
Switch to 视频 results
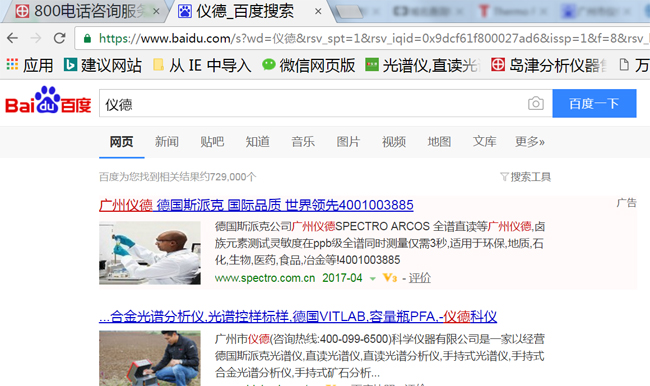[x=394, y=142]
